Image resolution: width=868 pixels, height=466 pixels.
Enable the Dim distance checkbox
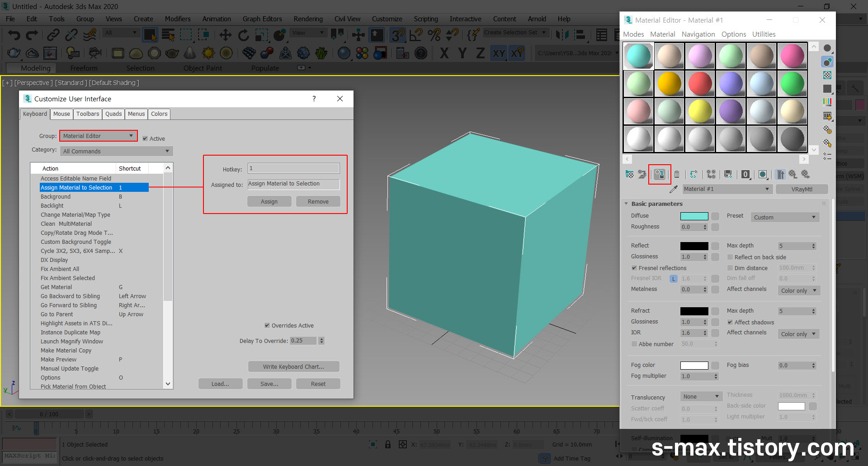coord(730,268)
